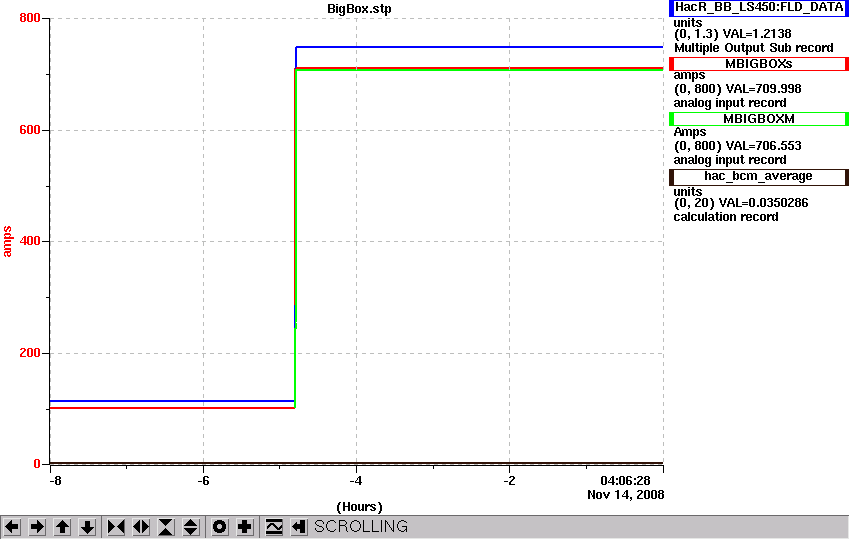
Task: Pan the plot left with left arrow
Action: click(12, 527)
